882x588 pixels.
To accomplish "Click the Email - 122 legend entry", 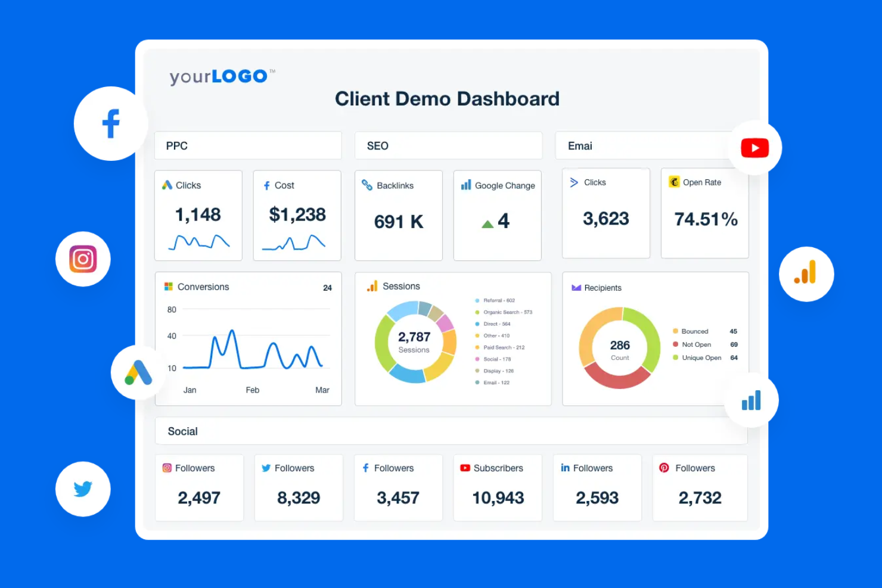I will coord(492,382).
